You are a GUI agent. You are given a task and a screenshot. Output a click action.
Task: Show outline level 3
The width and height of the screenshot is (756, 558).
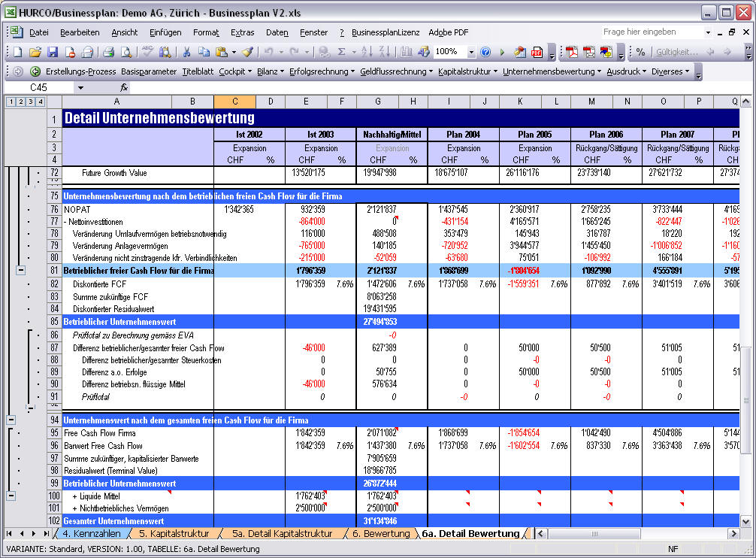tap(30, 102)
